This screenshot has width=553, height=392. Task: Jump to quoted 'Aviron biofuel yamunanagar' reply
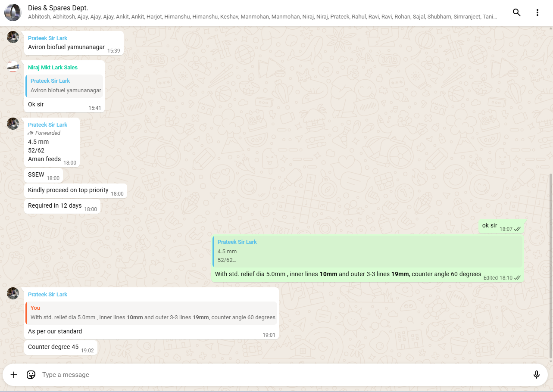coord(65,86)
